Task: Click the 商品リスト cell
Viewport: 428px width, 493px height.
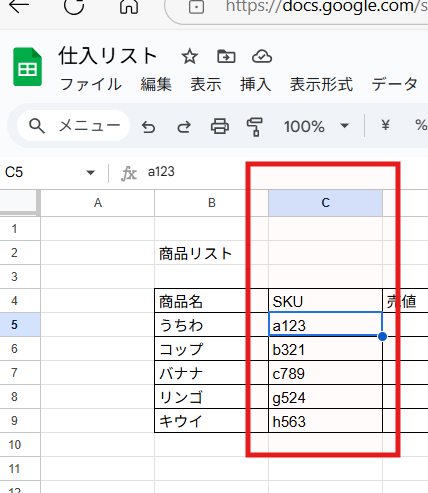Action: coord(211,253)
